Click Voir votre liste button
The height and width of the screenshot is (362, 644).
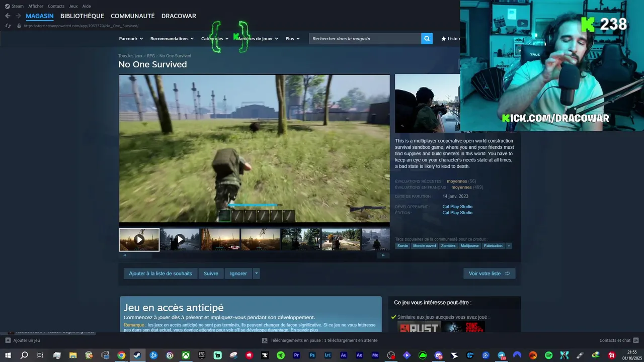489,274
